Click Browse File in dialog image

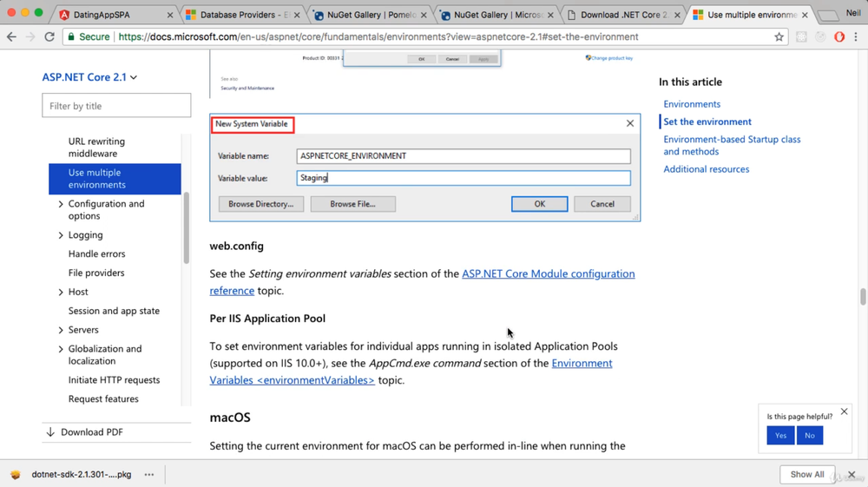[352, 204]
